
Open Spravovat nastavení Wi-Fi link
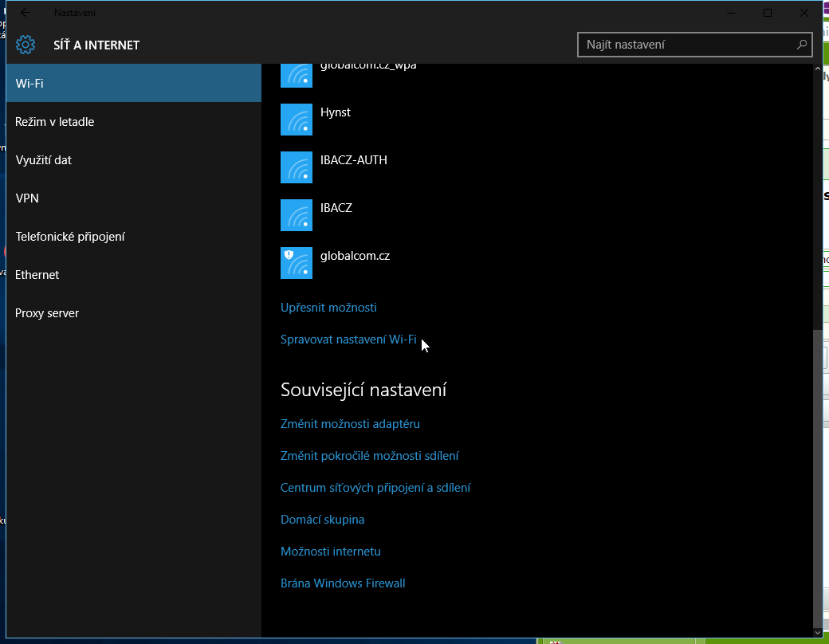[x=348, y=340]
